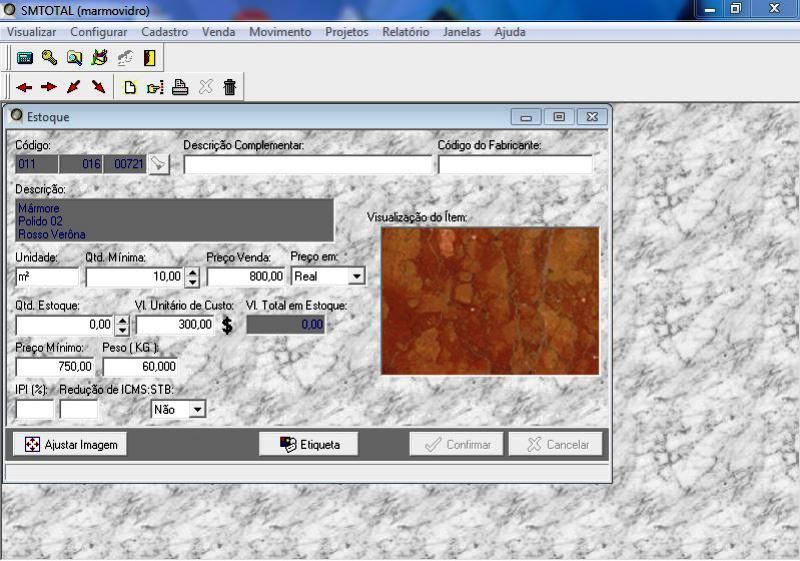The image size is (800, 561).
Task: Click the Qtd. Estoque field showing 0,00
Action: (x=65, y=325)
